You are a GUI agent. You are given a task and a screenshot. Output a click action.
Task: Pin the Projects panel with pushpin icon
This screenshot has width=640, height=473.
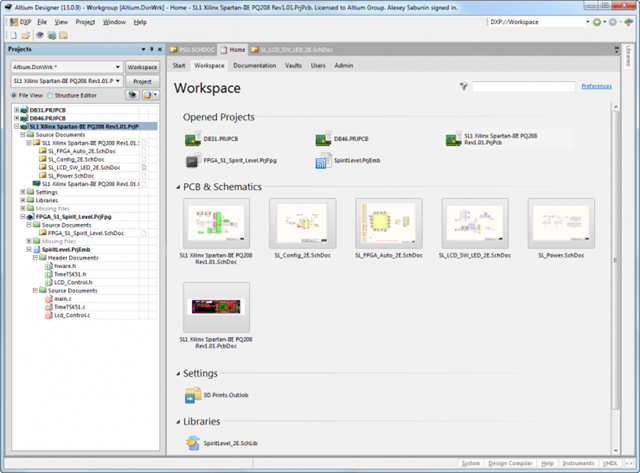coord(151,49)
